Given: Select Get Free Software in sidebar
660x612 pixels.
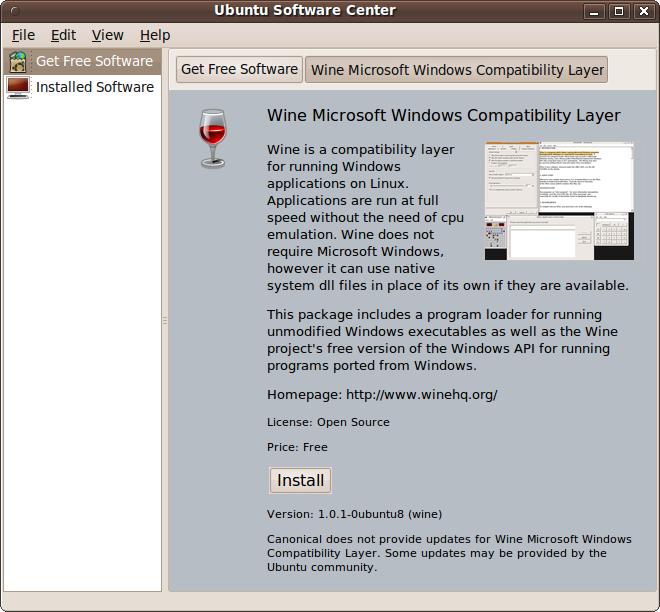Looking at the screenshot, I should point(82,61).
